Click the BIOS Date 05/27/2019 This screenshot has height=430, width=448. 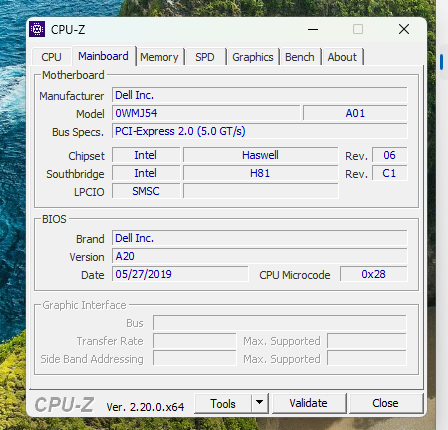(180, 274)
